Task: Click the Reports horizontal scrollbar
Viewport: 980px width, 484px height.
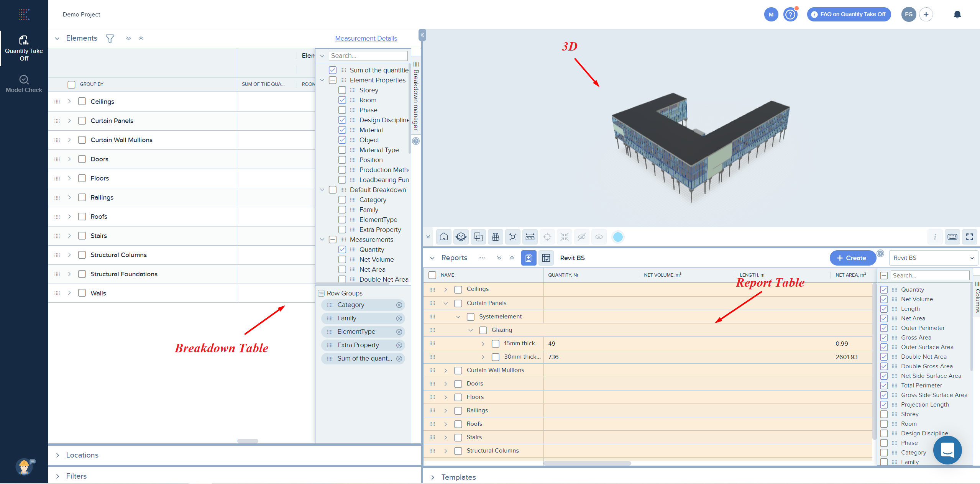Action: click(587, 463)
